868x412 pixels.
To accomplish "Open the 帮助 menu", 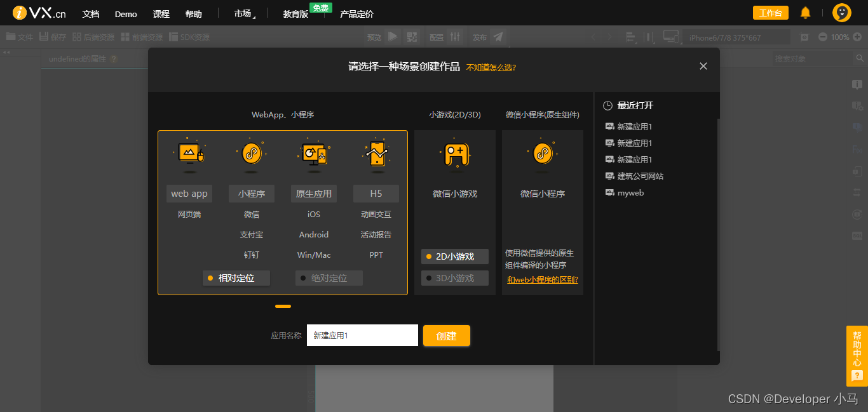I will coord(193,14).
